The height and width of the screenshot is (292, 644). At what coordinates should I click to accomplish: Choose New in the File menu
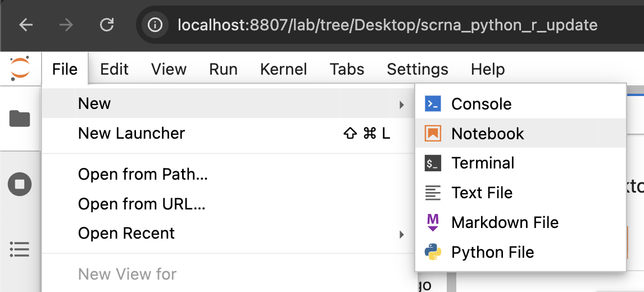[x=228, y=103]
